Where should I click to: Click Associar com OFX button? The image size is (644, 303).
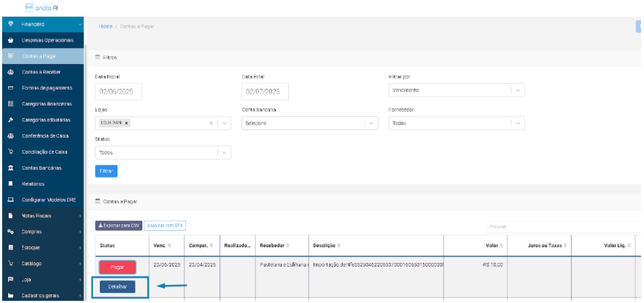[165, 226]
